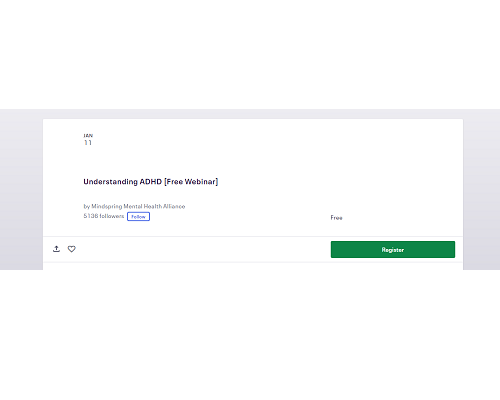Like the event with the heart icon
Screen dimensions: 500x400
[72, 249]
